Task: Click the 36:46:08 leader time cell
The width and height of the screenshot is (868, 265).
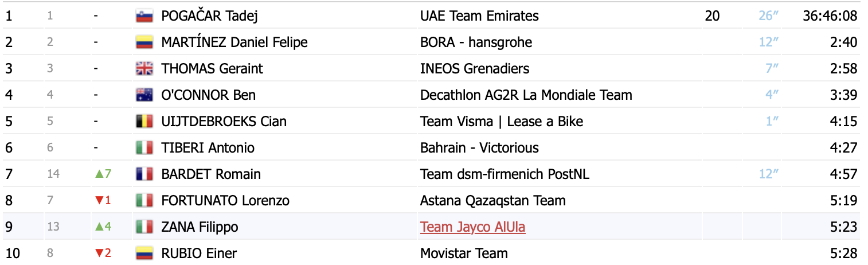Action: pyautogui.click(x=829, y=16)
